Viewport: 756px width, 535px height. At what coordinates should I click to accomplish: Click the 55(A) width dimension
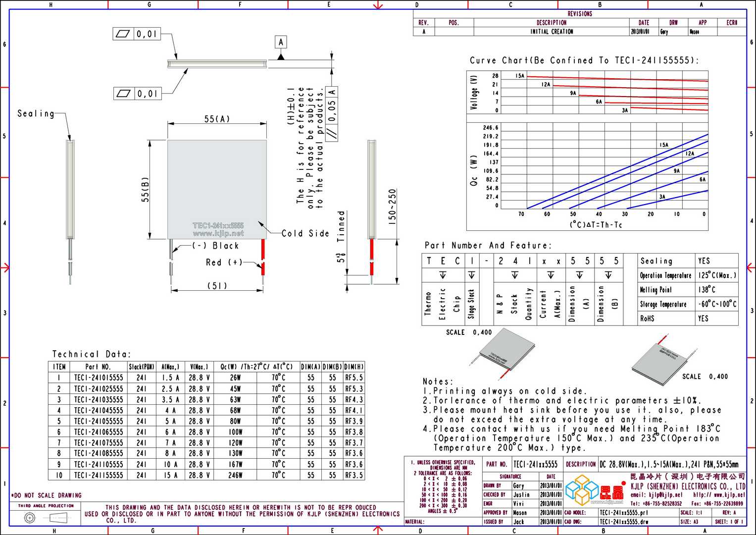coord(217,119)
